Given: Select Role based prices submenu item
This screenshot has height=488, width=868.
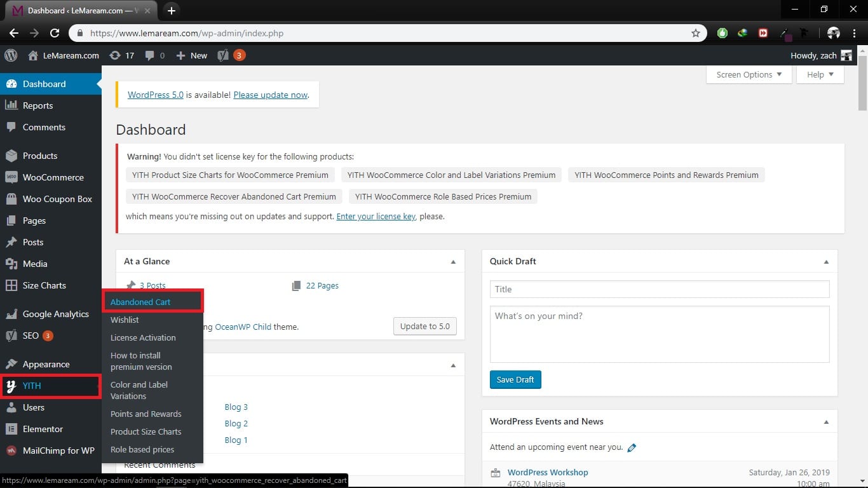Looking at the screenshot, I should pyautogui.click(x=153, y=449).
